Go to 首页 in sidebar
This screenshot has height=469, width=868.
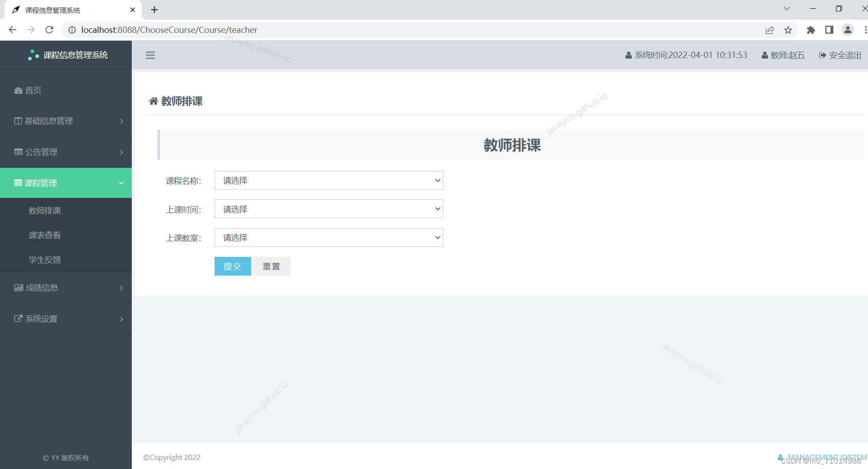coord(66,91)
